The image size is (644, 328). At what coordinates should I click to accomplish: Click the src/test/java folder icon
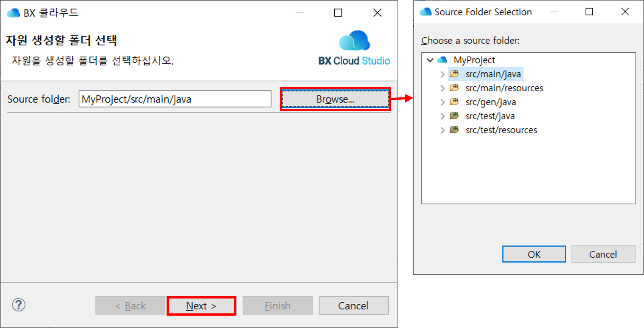coord(454,116)
